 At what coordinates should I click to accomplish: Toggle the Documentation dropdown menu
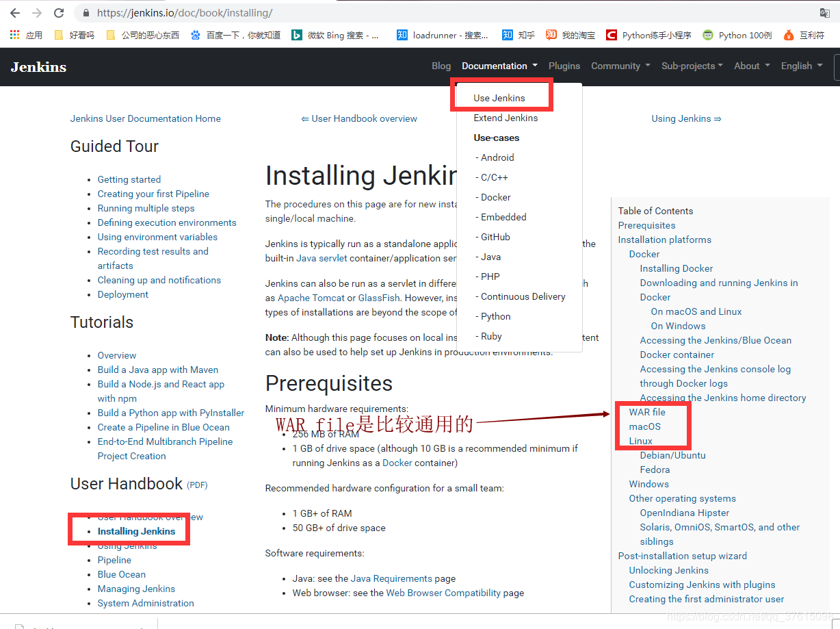coord(499,66)
